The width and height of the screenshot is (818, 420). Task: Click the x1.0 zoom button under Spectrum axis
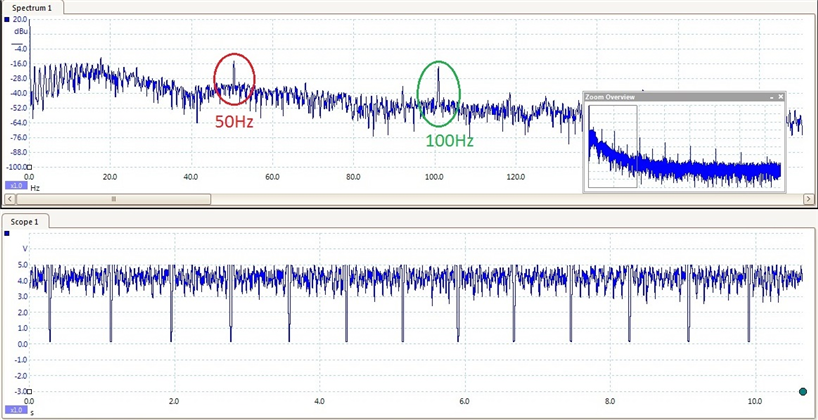[16, 185]
